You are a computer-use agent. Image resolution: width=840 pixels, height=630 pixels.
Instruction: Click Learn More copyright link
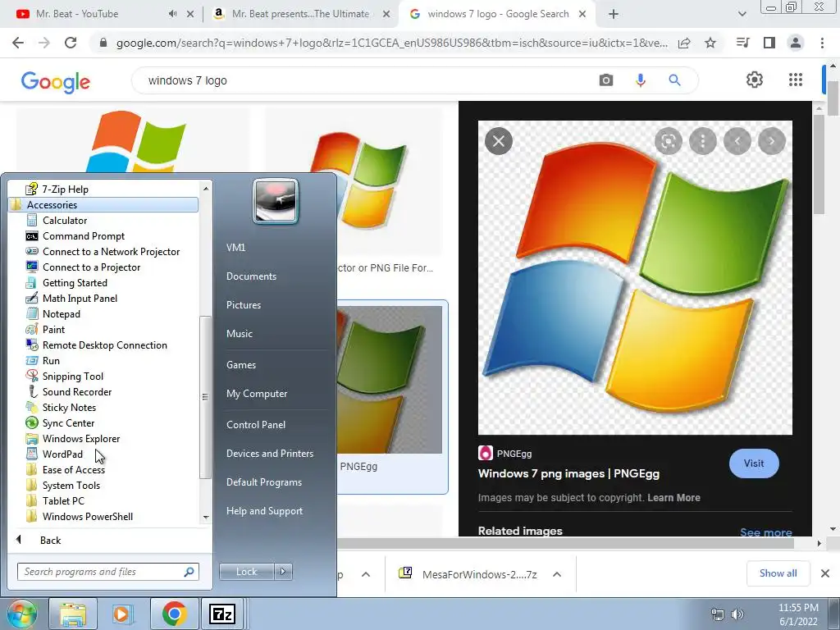[673, 498]
